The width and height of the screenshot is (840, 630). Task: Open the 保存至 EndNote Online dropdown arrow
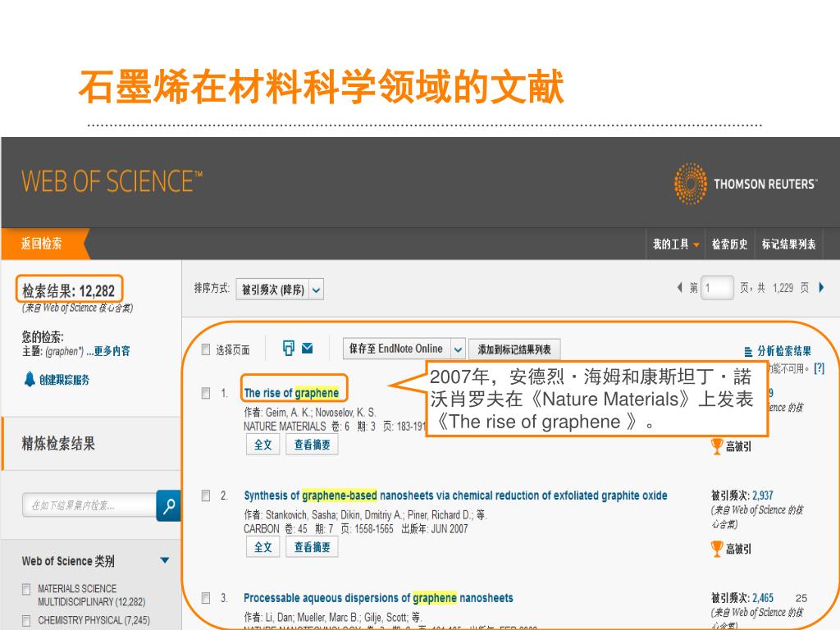(x=458, y=349)
